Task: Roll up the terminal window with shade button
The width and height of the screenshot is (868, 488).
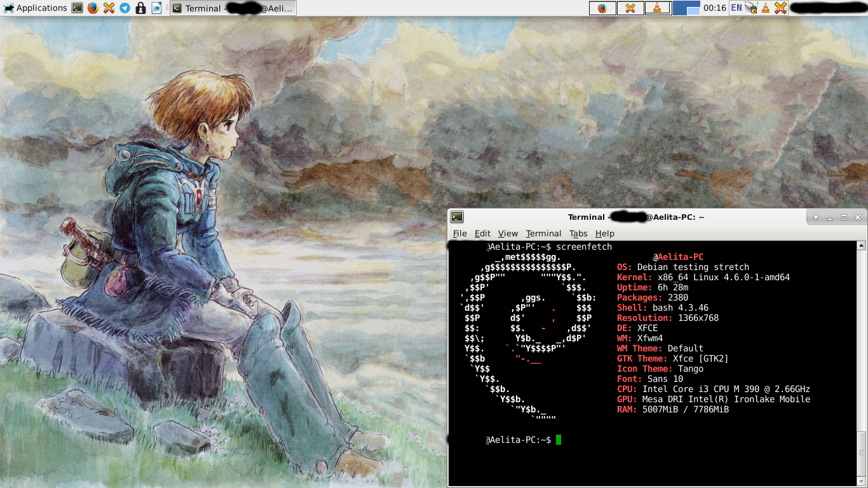Action: (816, 217)
